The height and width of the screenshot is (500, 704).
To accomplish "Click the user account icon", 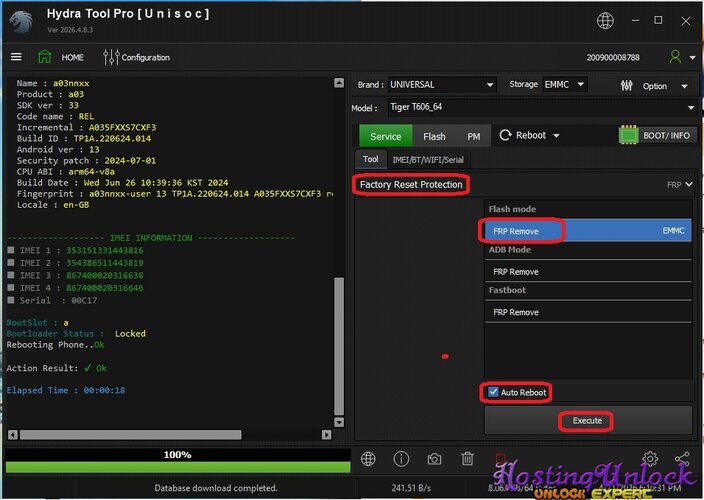I will (x=675, y=57).
